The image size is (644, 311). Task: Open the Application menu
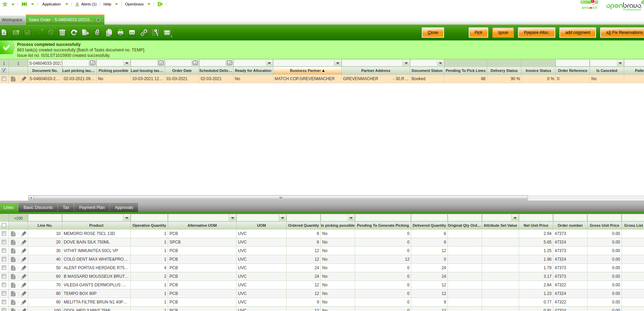tap(52, 4)
